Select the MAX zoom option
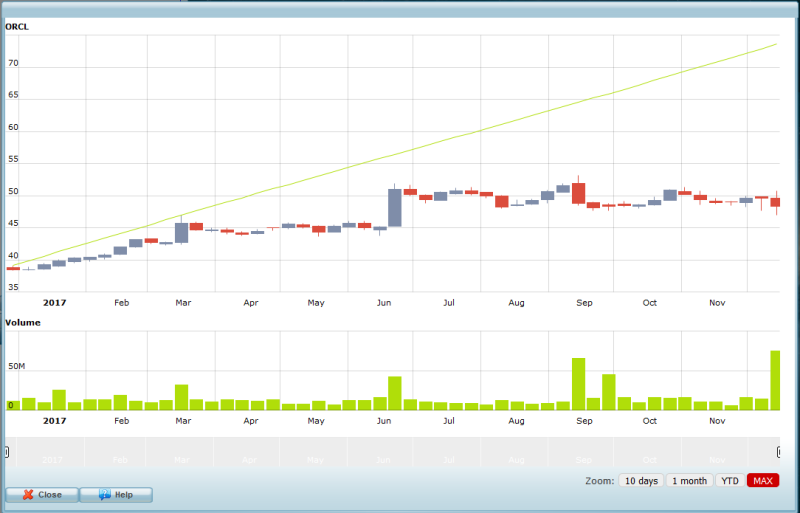Viewport: 800px width, 513px height. pos(763,481)
